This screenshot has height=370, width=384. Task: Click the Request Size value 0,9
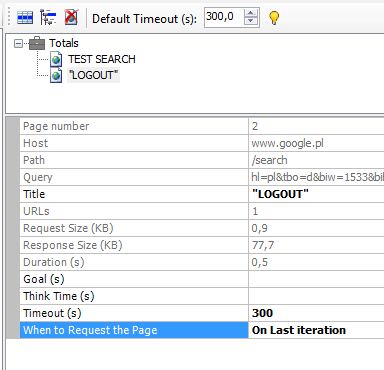[260, 229]
